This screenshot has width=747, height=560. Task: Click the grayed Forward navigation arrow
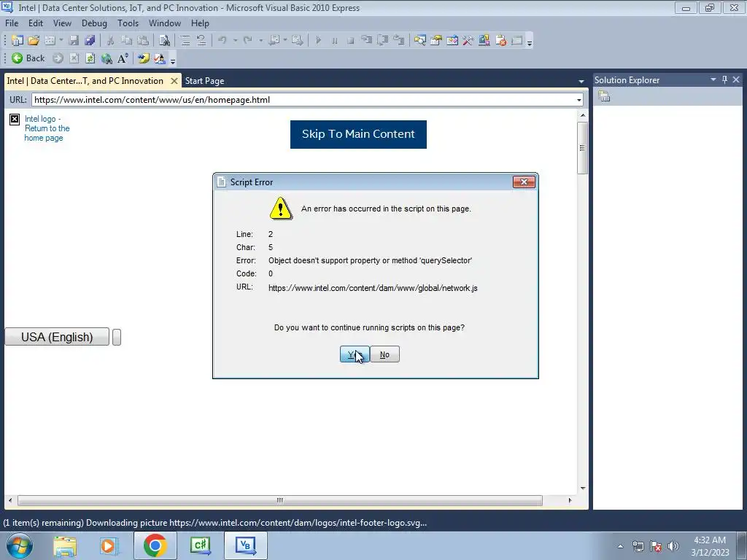pos(58,58)
